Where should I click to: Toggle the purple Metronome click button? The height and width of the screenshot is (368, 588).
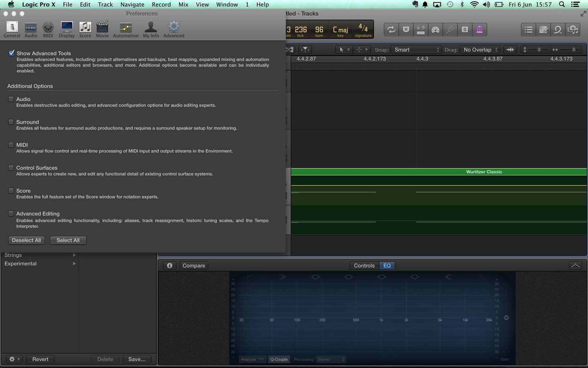pos(479,29)
